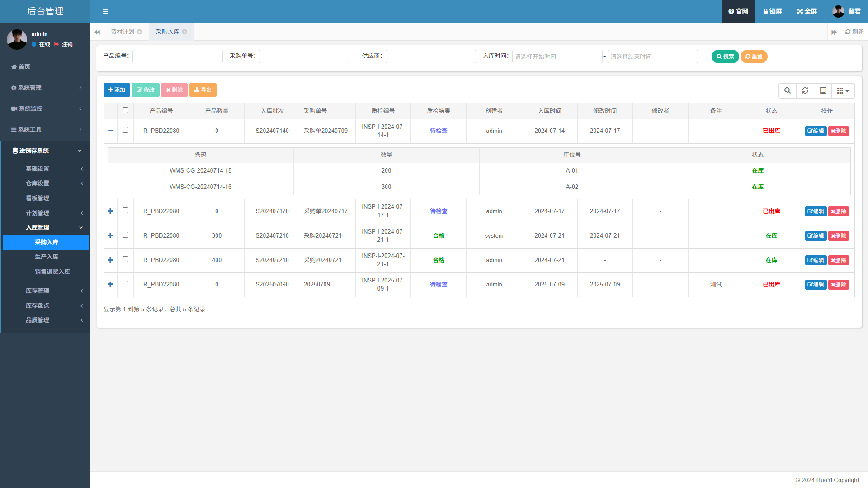Focus the 供应商 input field
868x488 pixels.
[431, 56]
